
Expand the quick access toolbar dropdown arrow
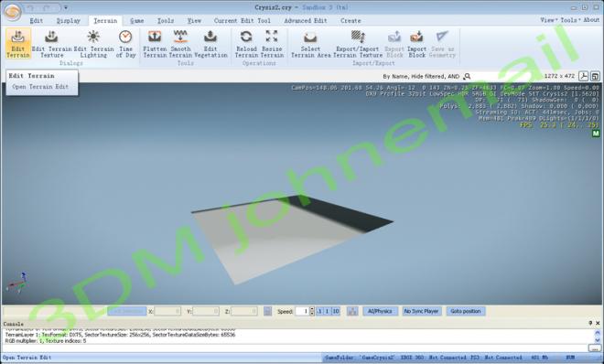coord(66,7)
